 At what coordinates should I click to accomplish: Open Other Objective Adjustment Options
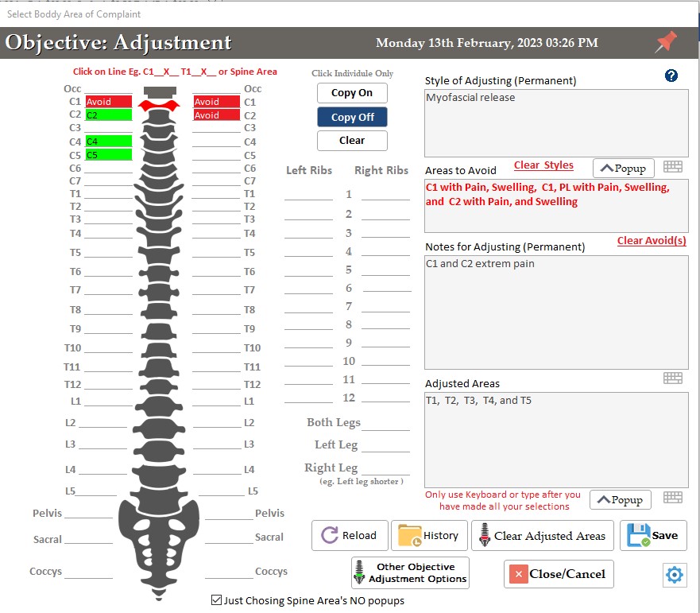coord(410,572)
